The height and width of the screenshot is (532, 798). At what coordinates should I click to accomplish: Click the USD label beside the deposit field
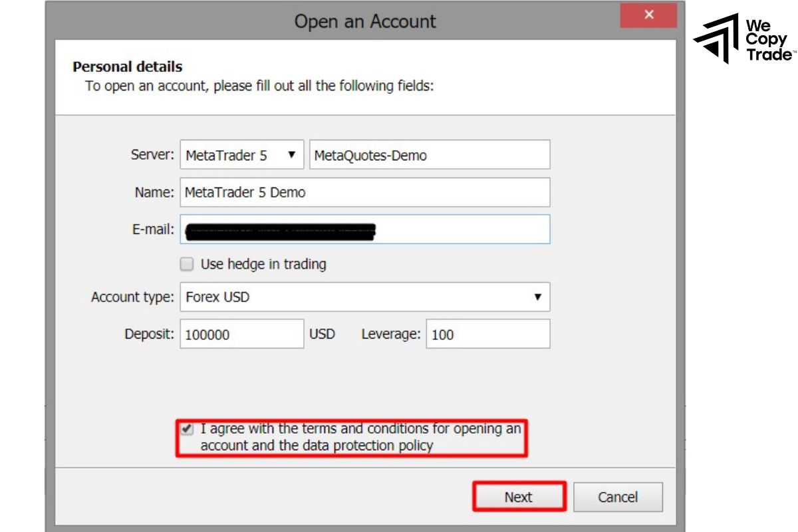tap(323, 334)
